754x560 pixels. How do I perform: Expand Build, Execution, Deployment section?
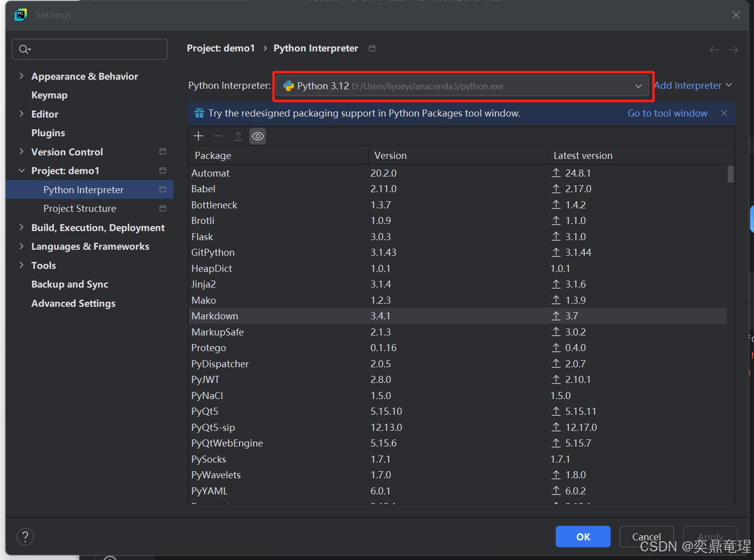pyautogui.click(x=21, y=227)
